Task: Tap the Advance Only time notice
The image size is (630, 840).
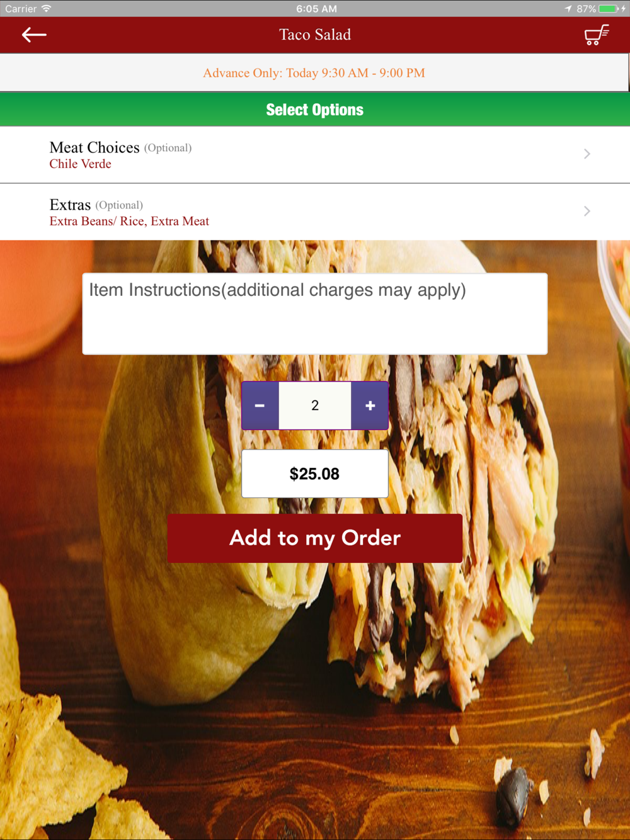Action: click(x=314, y=73)
